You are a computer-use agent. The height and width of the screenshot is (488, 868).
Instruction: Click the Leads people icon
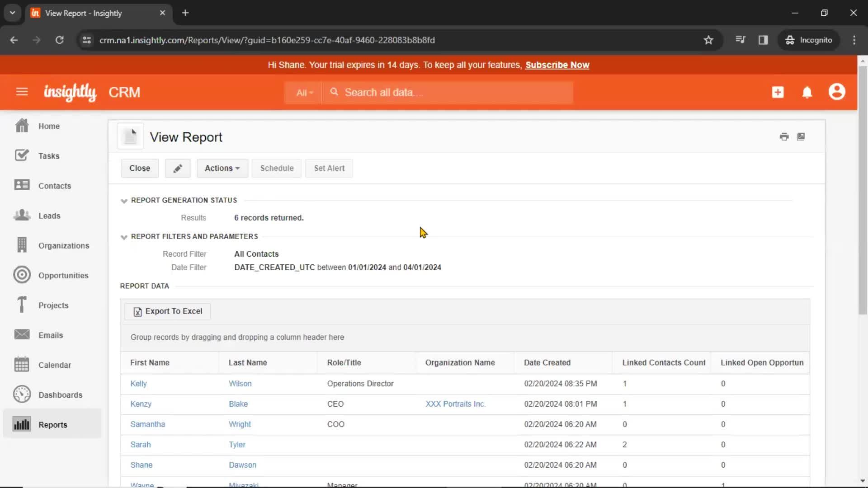[x=22, y=215]
